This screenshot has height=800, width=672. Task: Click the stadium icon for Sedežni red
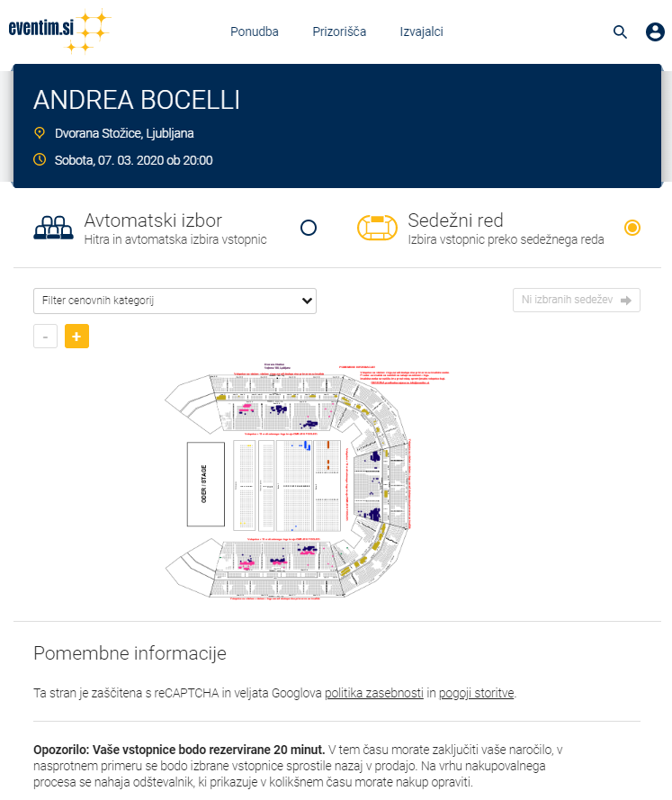[x=377, y=228]
